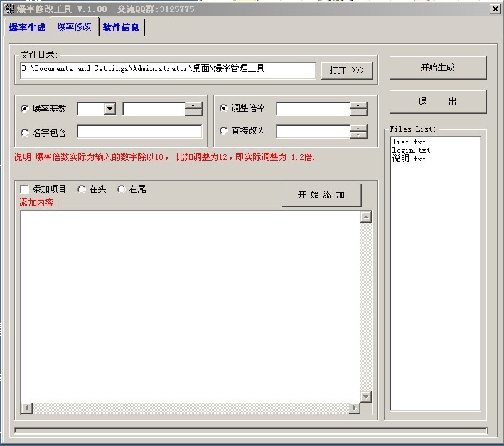Select the 在头 radio button
Screen dimensions: 504x446
(x=82, y=189)
